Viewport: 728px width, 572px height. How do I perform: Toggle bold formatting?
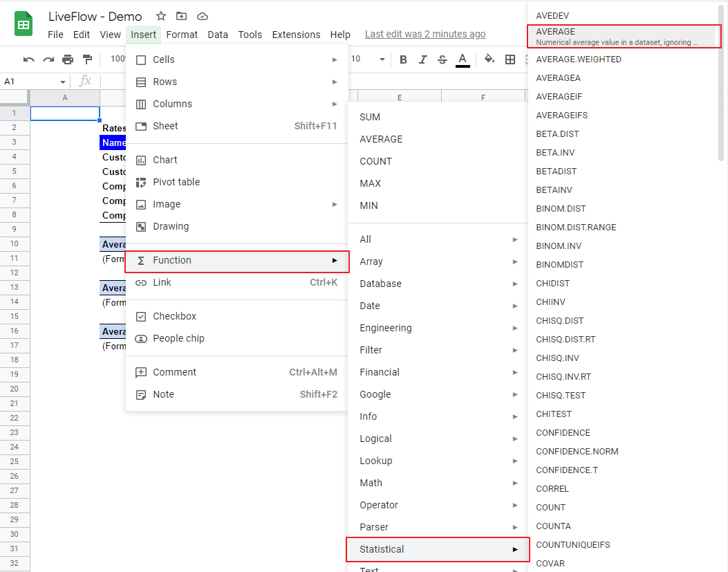[x=404, y=59]
